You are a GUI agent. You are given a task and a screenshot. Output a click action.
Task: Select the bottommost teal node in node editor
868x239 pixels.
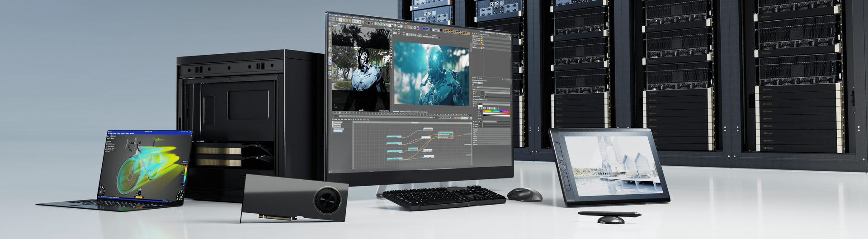coord(395,159)
